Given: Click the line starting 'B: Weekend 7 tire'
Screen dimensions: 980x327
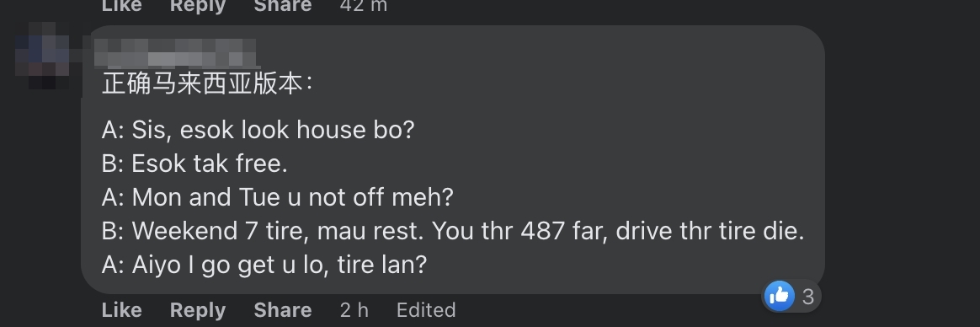Looking at the screenshot, I should coord(452,231).
